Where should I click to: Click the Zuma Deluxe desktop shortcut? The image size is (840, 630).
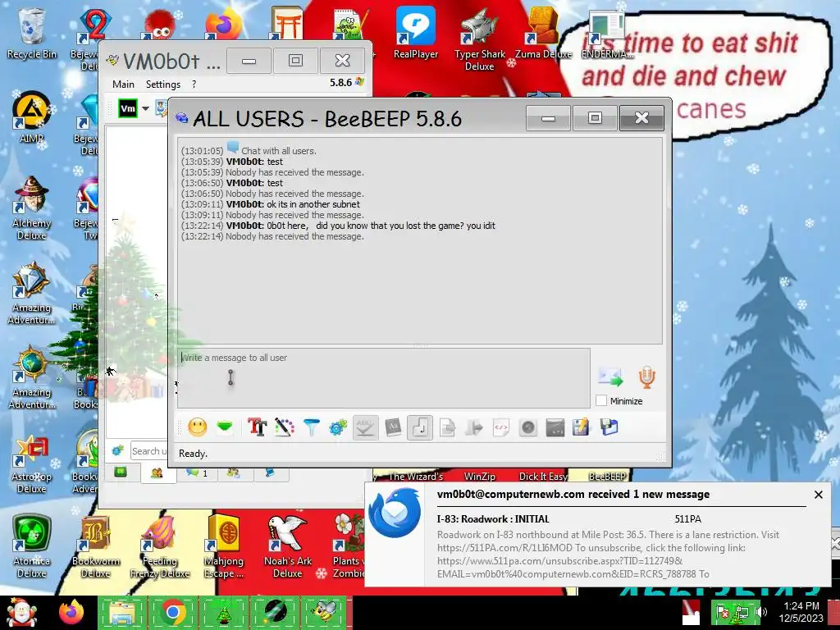pyautogui.click(x=543, y=33)
